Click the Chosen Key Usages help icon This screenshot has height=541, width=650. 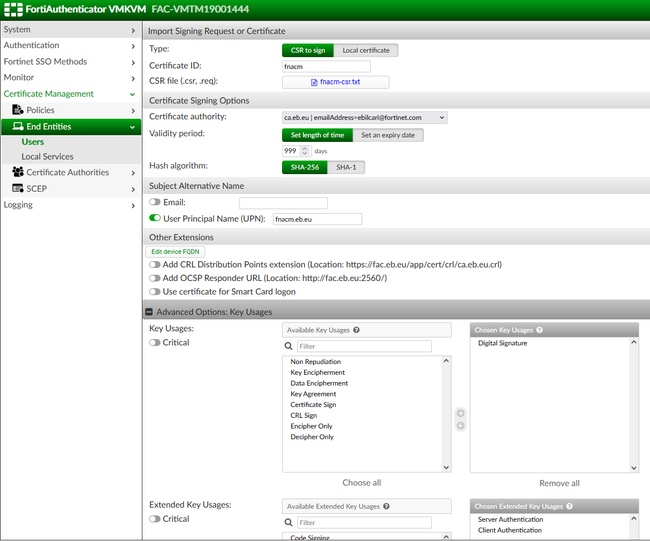coord(539,330)
